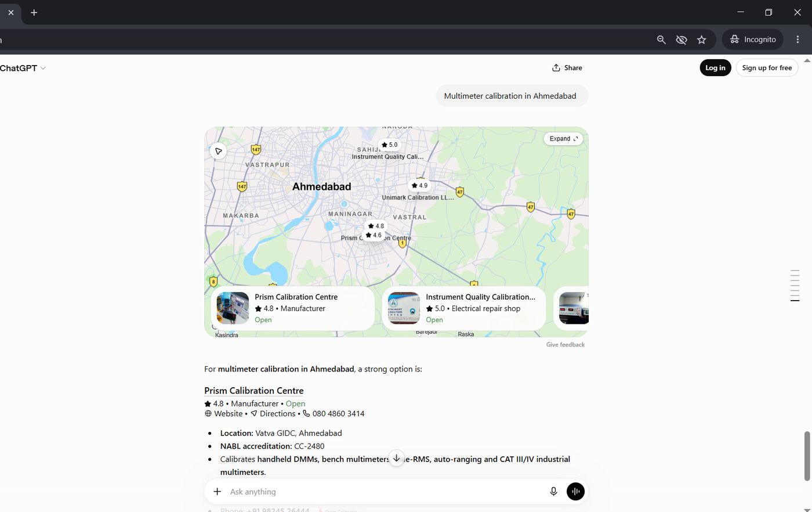Open the Chrome three-dot menu
The image size is (812, 512).
(797, 39)
